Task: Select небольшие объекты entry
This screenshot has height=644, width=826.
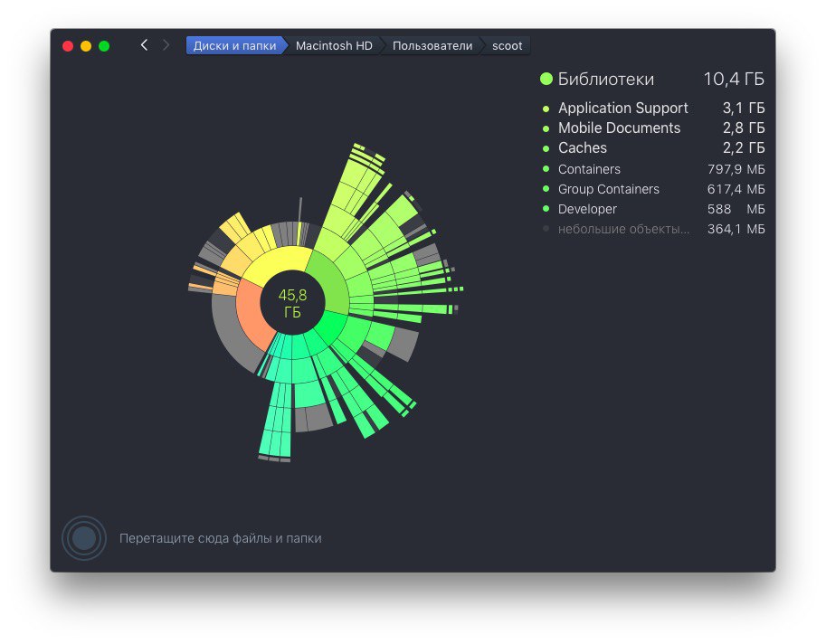Action: (x=652, y=229)
